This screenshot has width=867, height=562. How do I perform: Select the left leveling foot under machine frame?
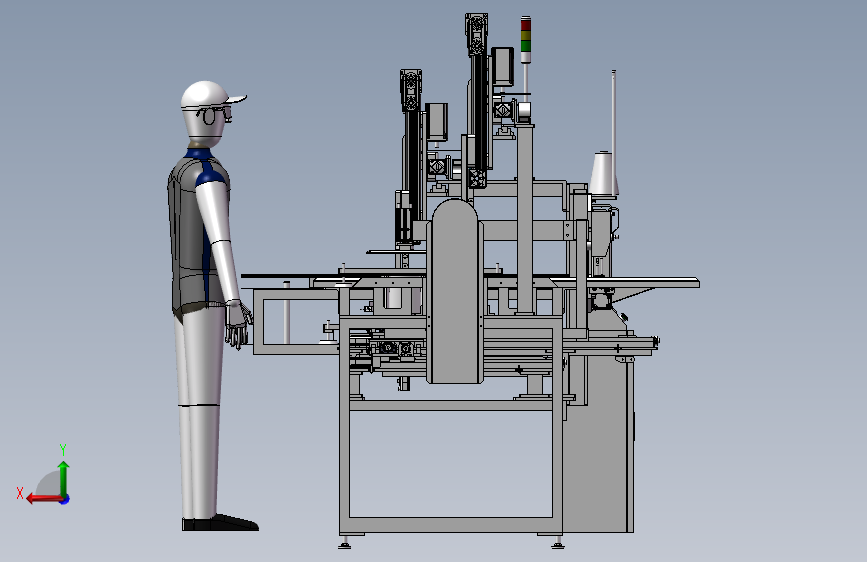[x=344, y=542]
